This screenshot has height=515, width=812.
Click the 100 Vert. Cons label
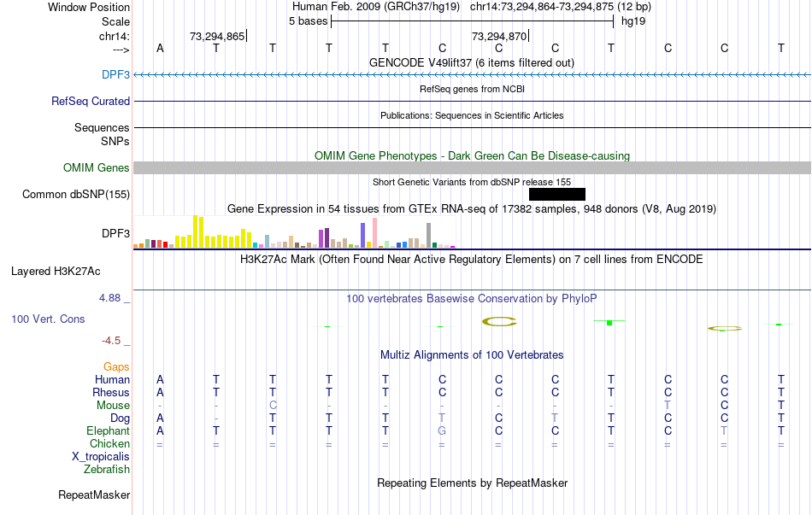[x=48, y=319]
